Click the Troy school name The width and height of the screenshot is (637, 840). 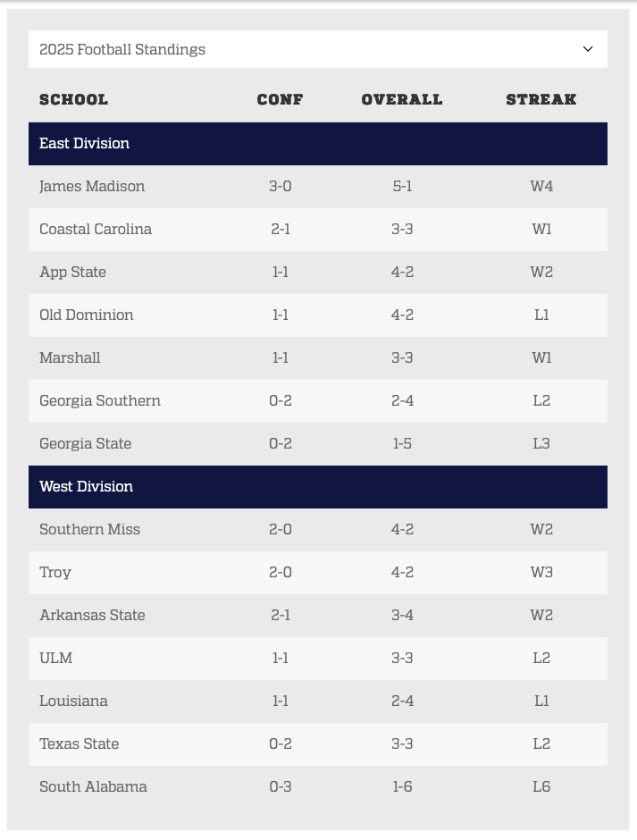pyautogui.click(x=55, y=572)
